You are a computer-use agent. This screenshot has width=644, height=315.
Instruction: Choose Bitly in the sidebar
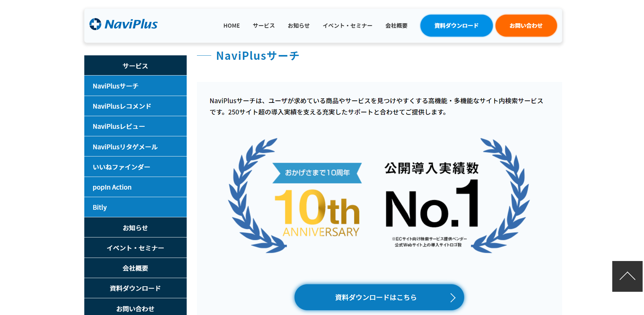click(x=100, y=207)
